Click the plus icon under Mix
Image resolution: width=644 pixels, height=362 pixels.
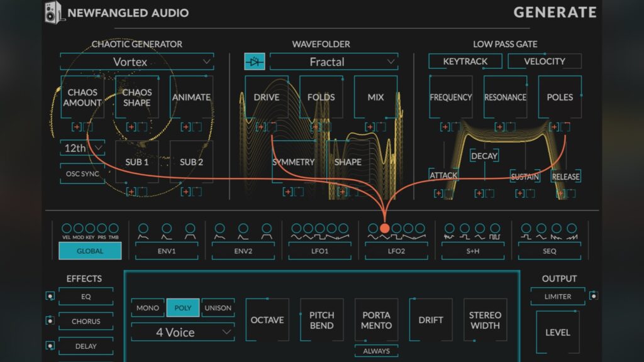(x=370, y=127)
